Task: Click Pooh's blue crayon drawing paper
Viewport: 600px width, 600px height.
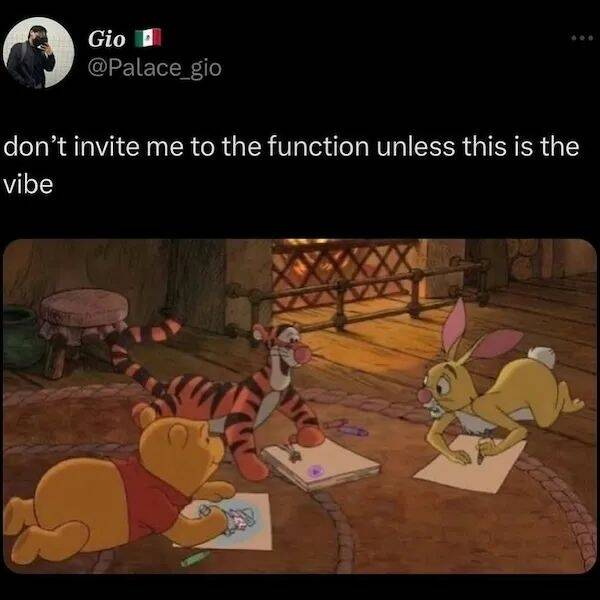Action: click(227, 521)
